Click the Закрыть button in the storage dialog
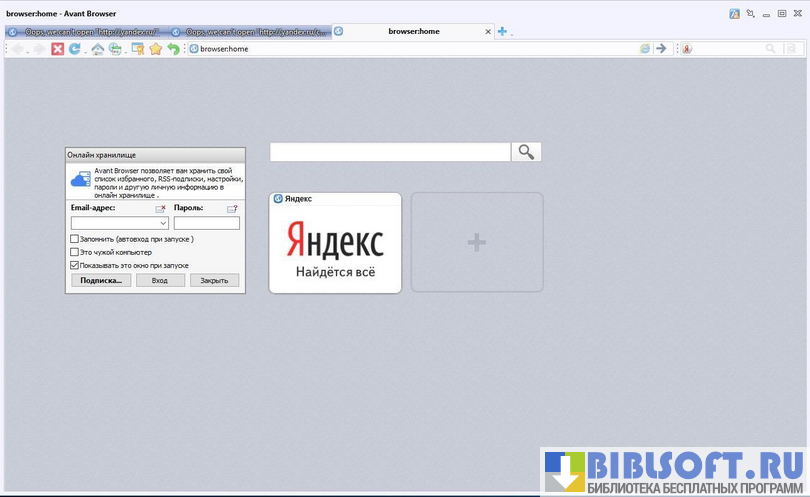This screenshot has width=810, height=497. click(214, 281)
